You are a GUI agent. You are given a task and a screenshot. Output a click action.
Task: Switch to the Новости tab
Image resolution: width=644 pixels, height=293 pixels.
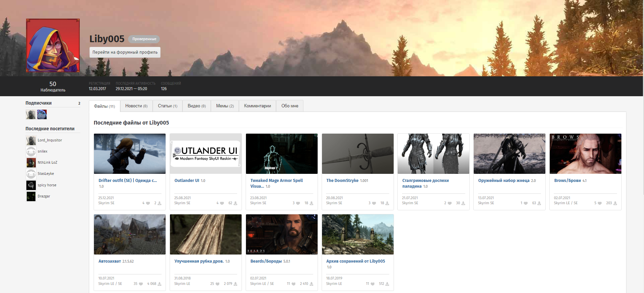(137, 106)
